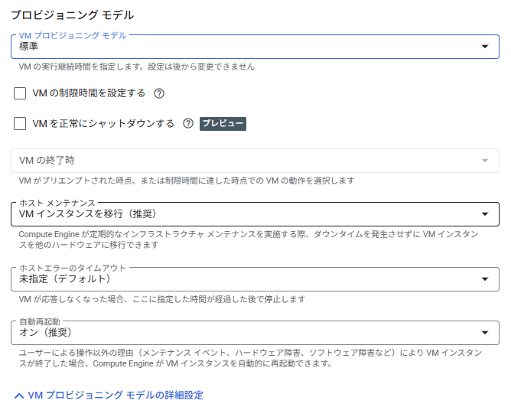Click the disabled VM の終了時 dropdown
Image resolution: width=511 pixels, height=420 pixels.
[245, 161]
